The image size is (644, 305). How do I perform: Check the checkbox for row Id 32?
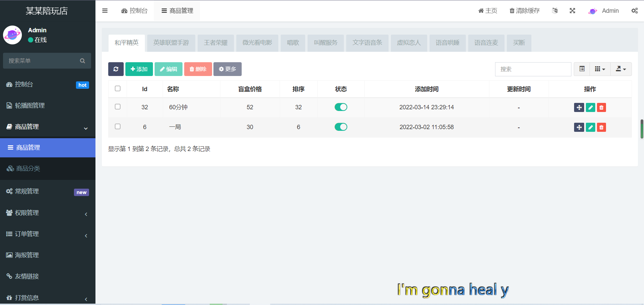pyautogui.click(x=118, y=107)
